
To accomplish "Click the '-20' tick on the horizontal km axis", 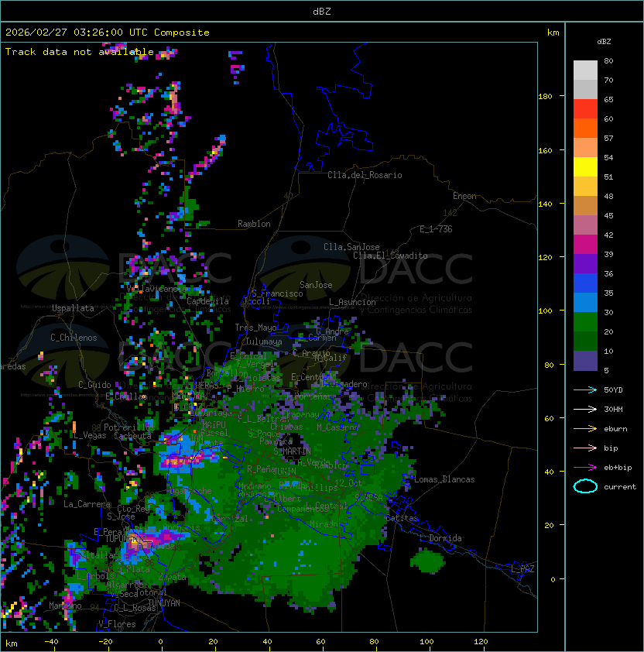I will pos(105,642).
